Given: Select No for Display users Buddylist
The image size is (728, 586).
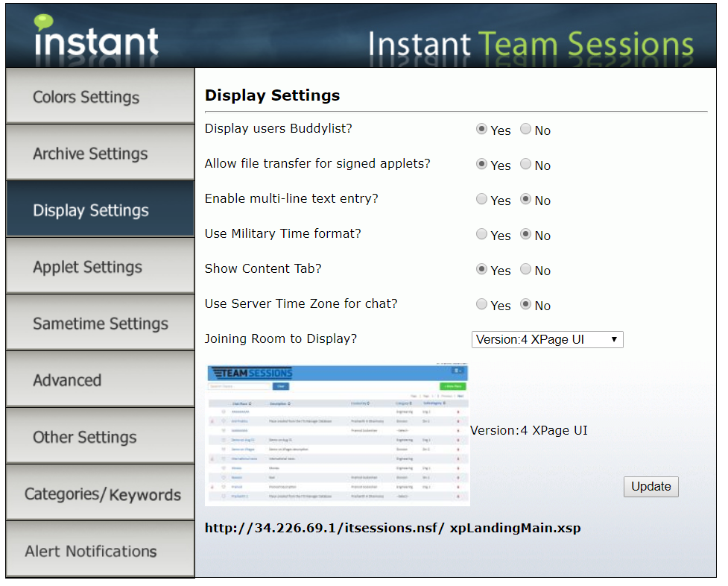Looking at the screenshot, I should [x=525, y=129].
